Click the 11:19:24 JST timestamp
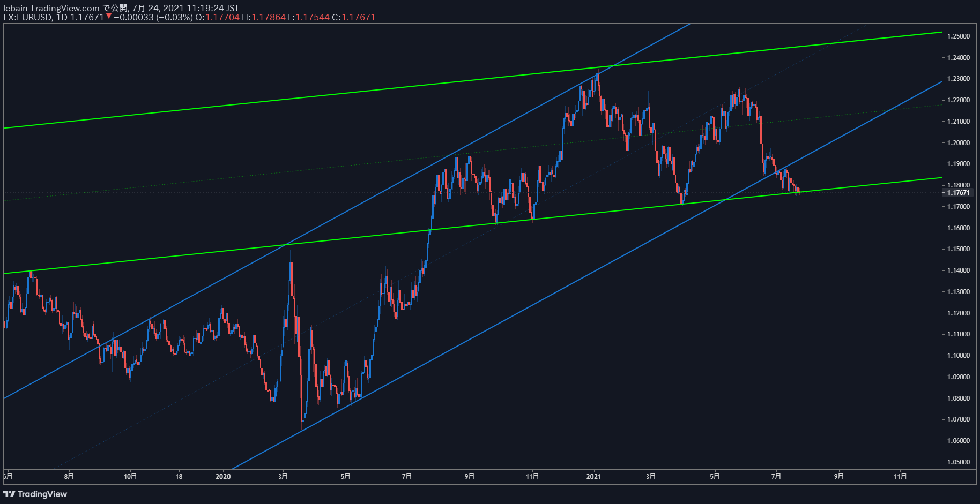980x504 pixels. [213, 8]
